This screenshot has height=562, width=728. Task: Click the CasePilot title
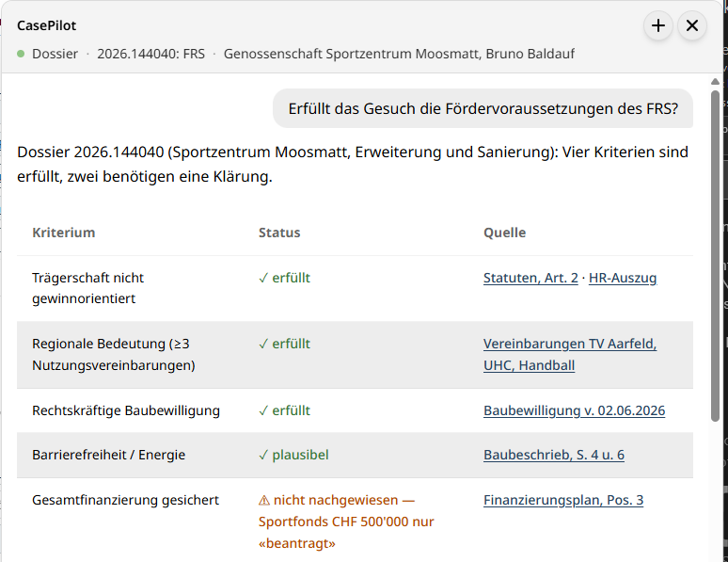tap(46, 25)
